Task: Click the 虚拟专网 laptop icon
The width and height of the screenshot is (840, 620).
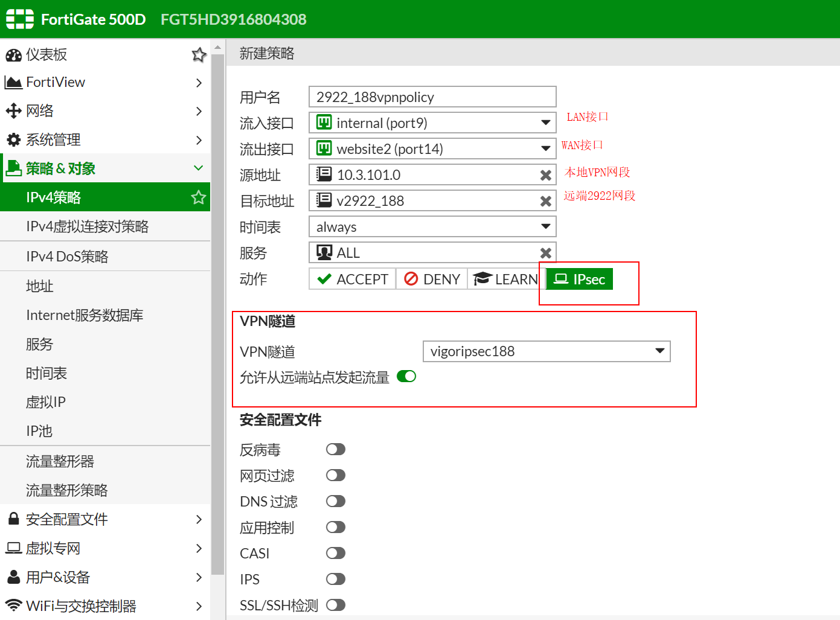Action: click(x=13, y=548)
